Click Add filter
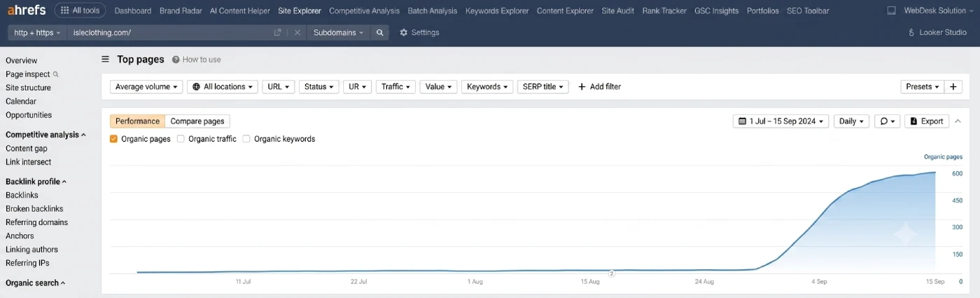Image resolution: width=980 pixels, height=298 pixels. tap(599, 86)
